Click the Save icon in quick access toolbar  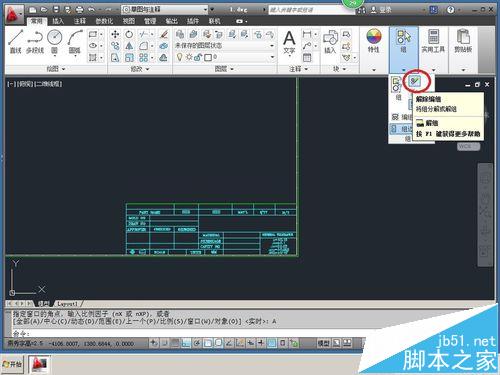click(56, 10)
